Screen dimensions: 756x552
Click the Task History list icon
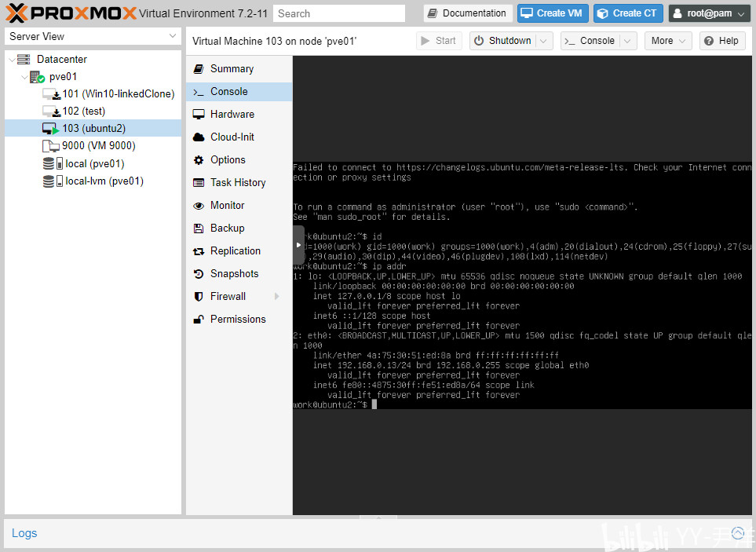coord(198,183)
